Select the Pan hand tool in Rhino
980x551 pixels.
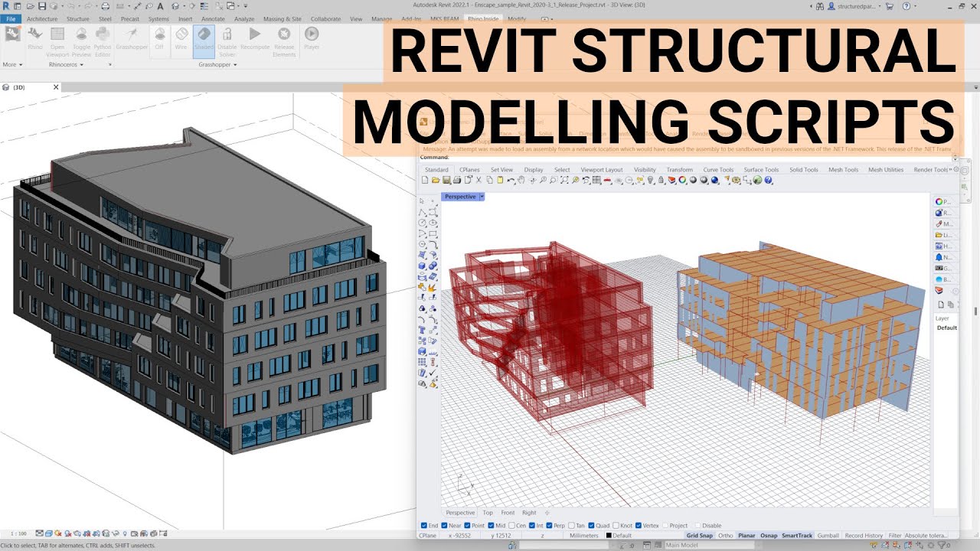coord(521,181)
